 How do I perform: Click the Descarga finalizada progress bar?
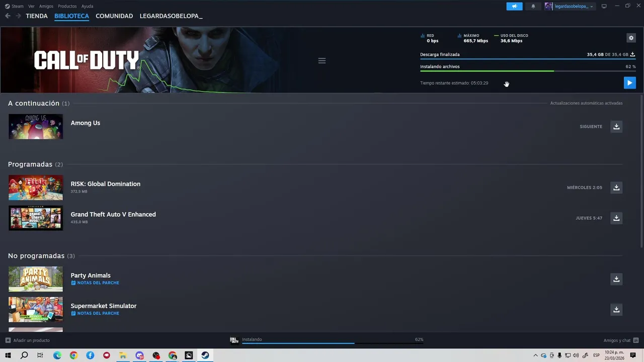coord(528,59)
